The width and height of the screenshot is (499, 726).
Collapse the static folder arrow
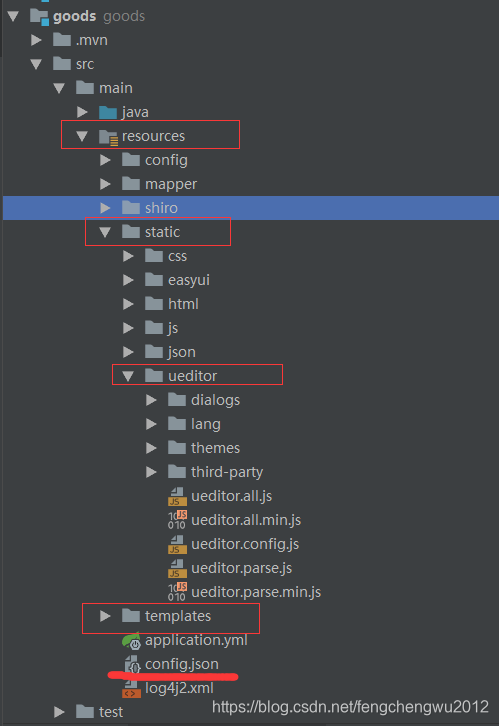point(106,232)
